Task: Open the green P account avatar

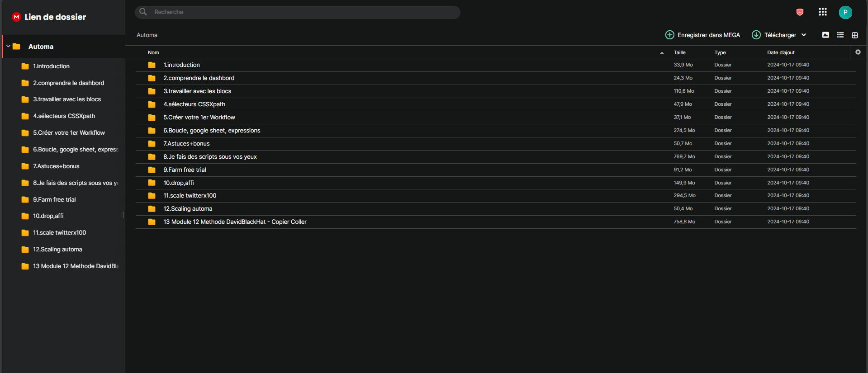Action: (x=845, y=12)
